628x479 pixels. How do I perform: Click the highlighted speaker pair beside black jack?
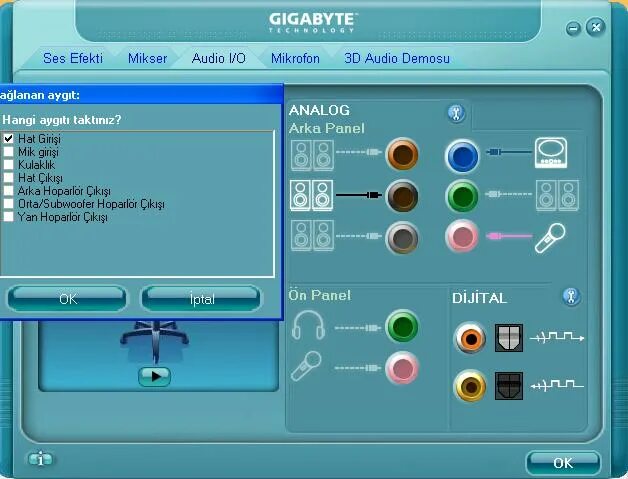point(312,195)
